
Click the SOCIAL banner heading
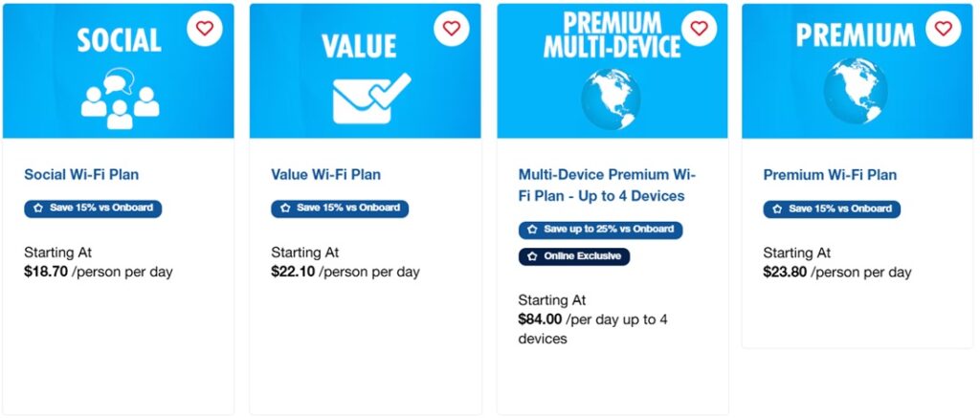pos(119,40)
